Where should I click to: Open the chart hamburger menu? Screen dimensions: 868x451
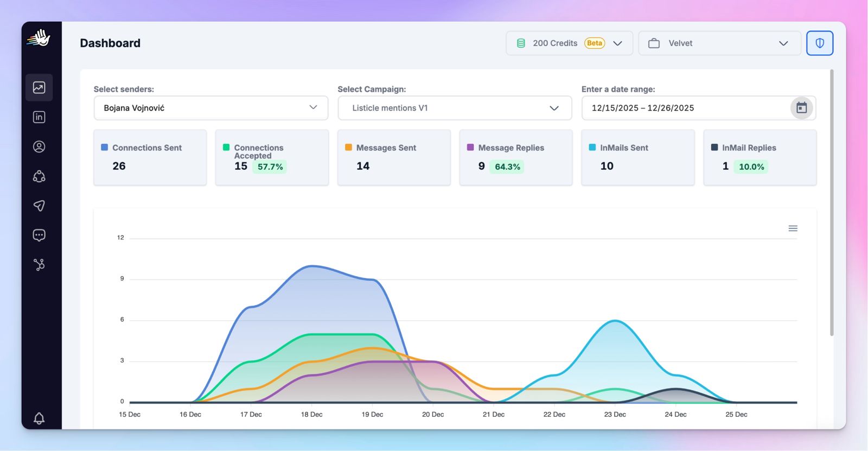click(x=793, y=228)
